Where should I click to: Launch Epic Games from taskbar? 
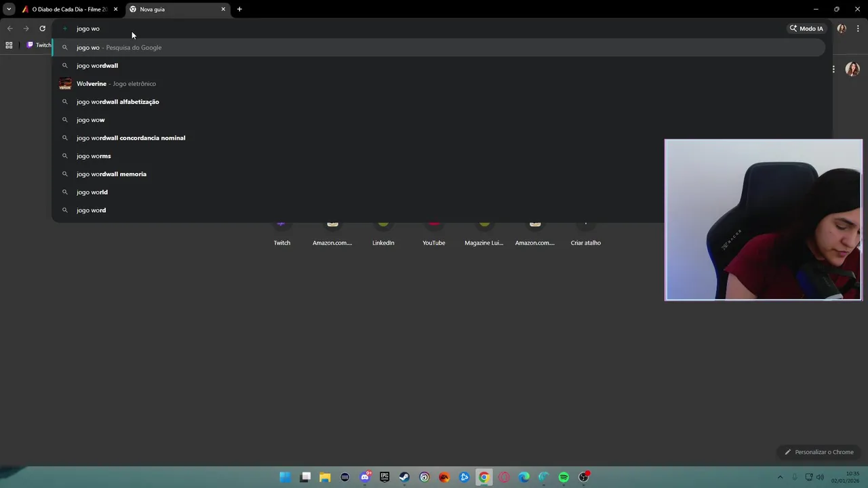point(384,477)
